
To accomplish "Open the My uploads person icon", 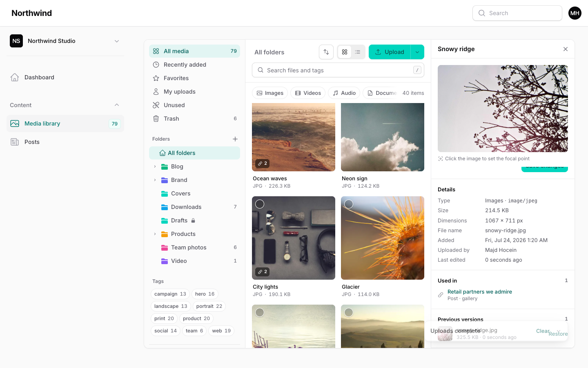I will (156, 92).
